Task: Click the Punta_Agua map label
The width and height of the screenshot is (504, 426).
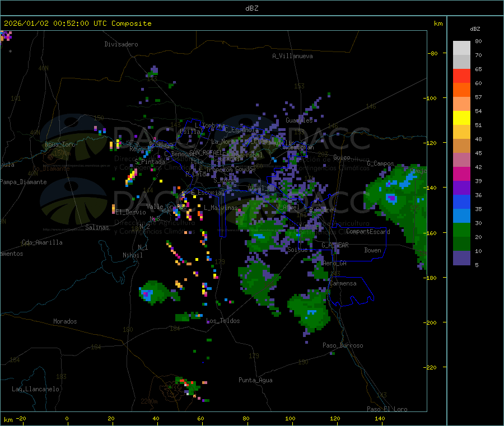Action: point(255,380)
